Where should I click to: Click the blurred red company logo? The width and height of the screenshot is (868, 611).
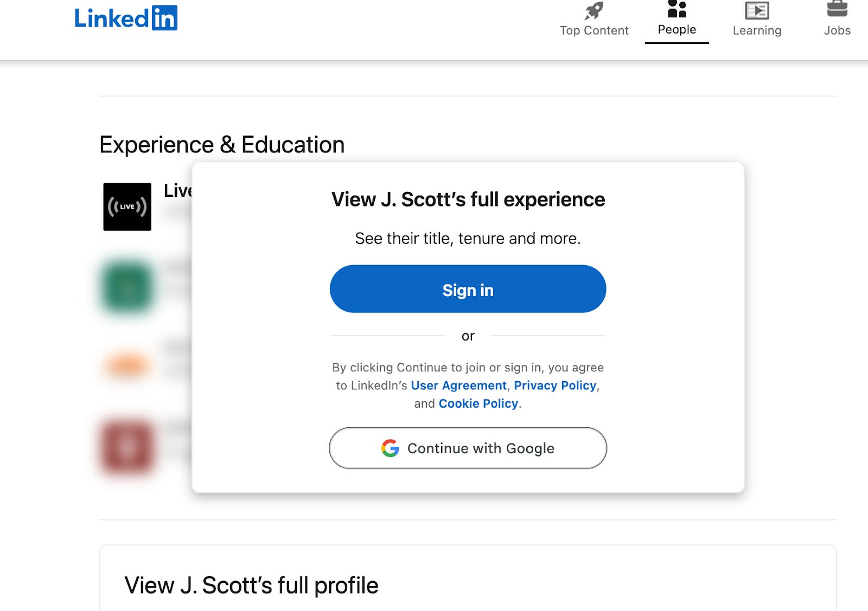click(x=127, y=447)
